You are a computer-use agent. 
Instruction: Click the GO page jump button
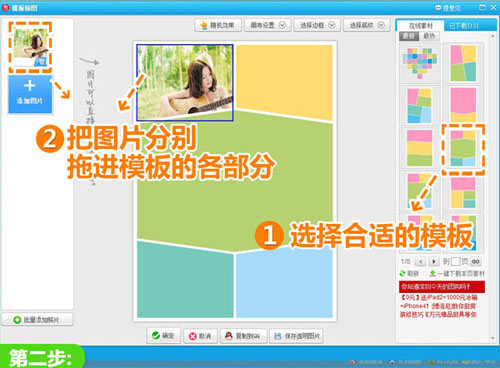point(476,261)
